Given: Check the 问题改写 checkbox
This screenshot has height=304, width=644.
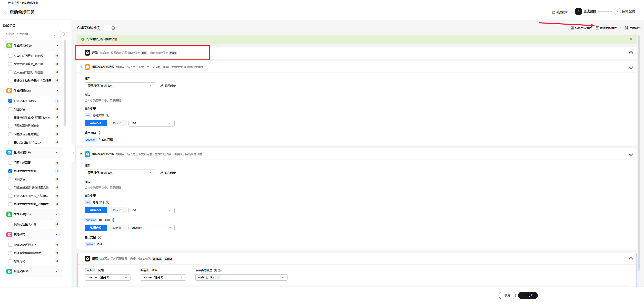Looking at the screenshot, I should tap(10, 109).
